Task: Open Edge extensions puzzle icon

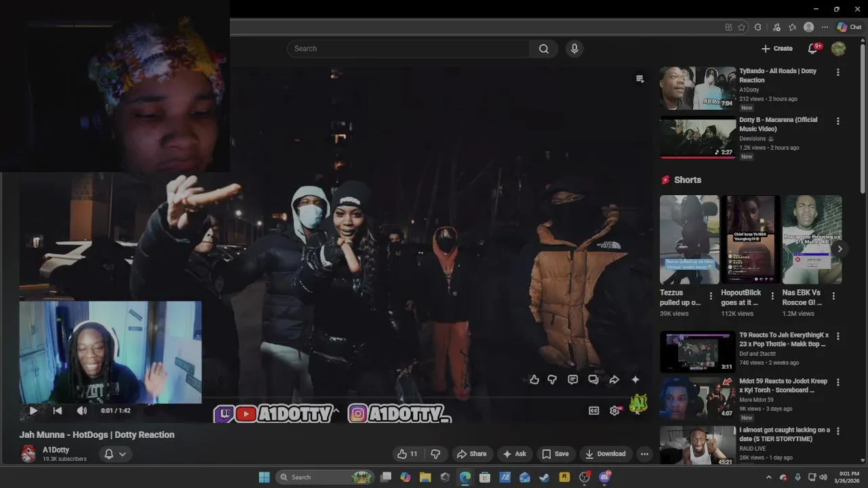Action: 758,27
